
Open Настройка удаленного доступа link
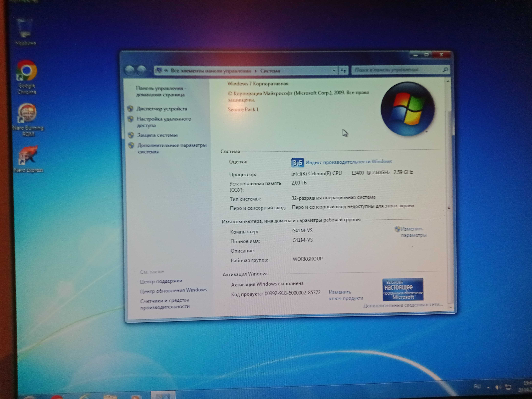(164, 122)
